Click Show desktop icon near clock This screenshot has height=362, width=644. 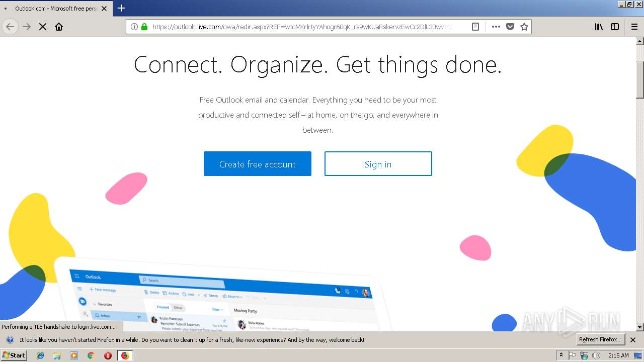tap(638, 355)
